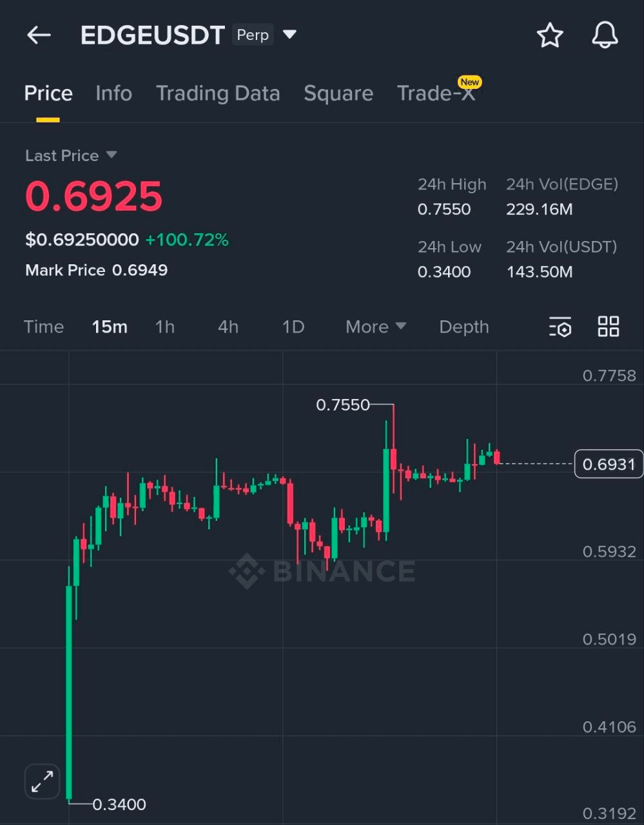The image size is (644, 825).
Task: Expand chart to fullscreen view
Action: [41, 781]
